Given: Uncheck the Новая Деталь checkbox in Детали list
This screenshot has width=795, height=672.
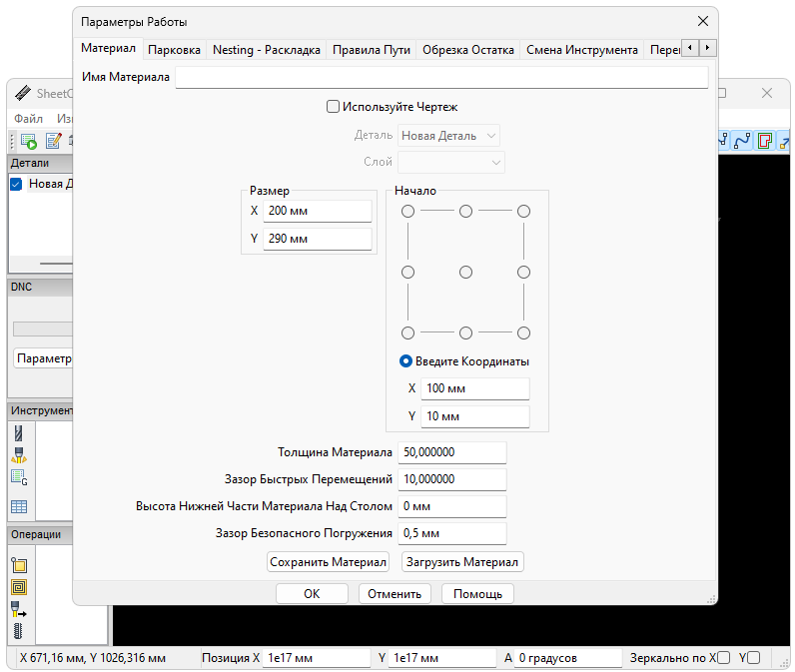Looking at the screenshot, I should [x=16, y=184].
